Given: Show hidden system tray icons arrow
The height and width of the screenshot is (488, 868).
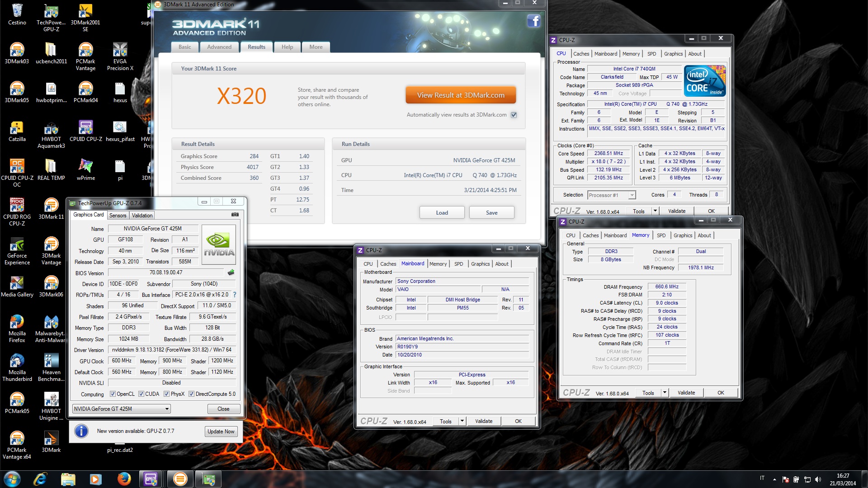Looking at the screenshot, I should tap(774, 479).
